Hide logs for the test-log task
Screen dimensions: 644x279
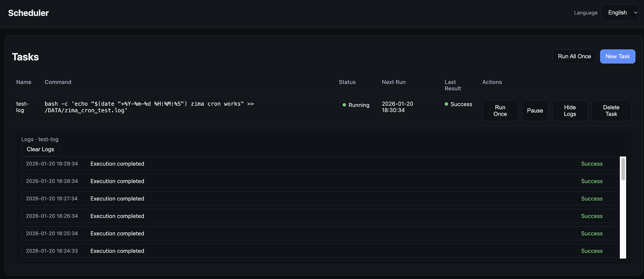(x=570, y=111)
